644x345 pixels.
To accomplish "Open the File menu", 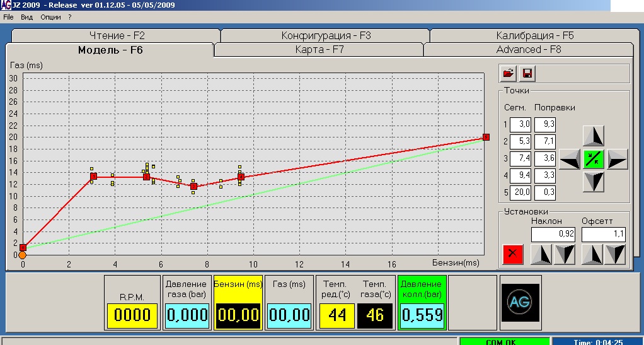I will pyautogui.click(x=8, y=17).
